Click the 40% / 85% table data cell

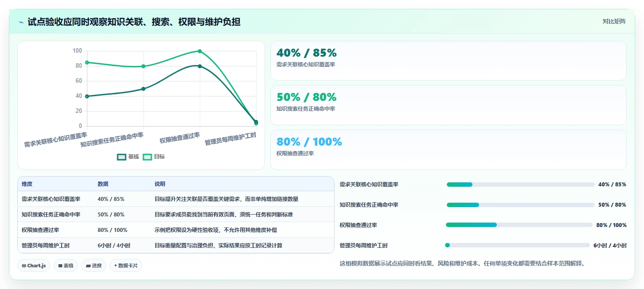111,199
